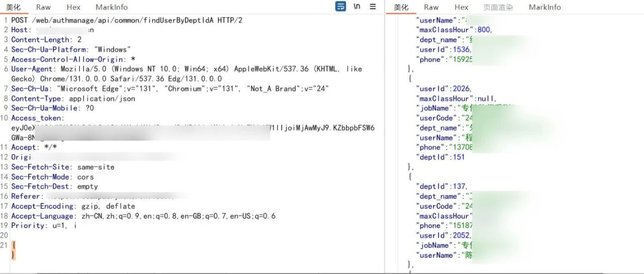Open the response MarkInfo tab
644x274 pixels.
click(x=545, y=7)
